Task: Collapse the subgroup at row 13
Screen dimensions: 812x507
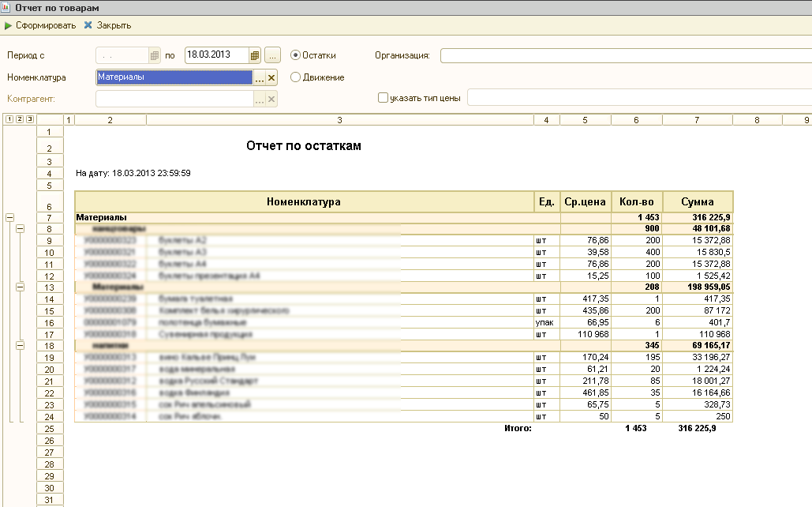Action: 20,287
